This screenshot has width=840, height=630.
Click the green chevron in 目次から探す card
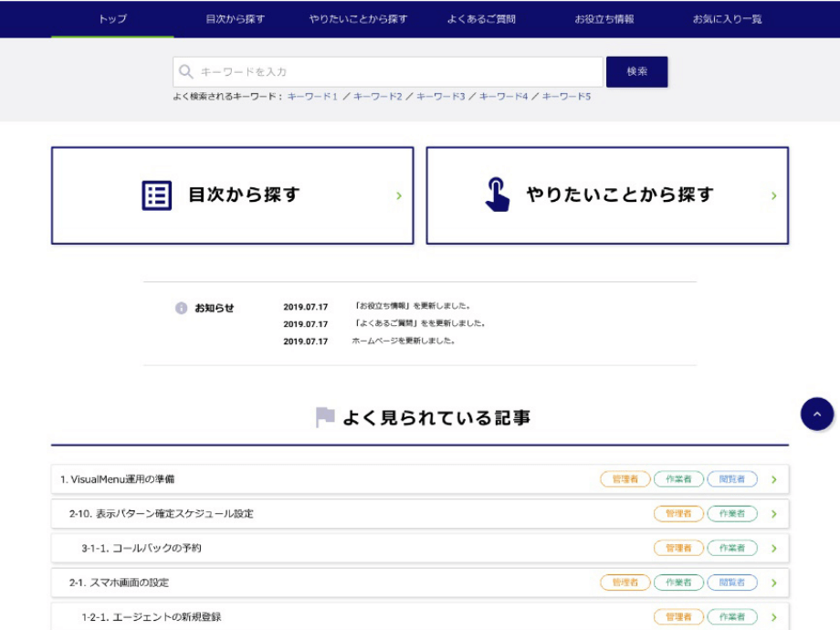[399, 195]
